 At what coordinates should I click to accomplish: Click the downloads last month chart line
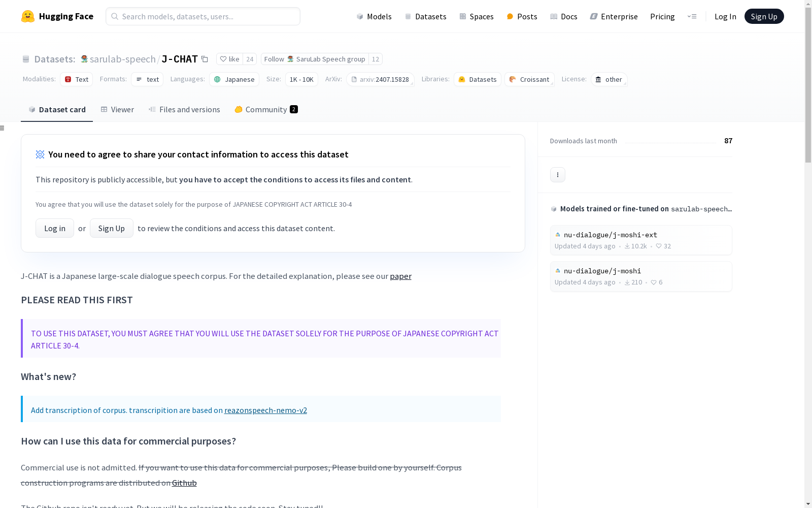pyautogui.click(x=670, y=142)
